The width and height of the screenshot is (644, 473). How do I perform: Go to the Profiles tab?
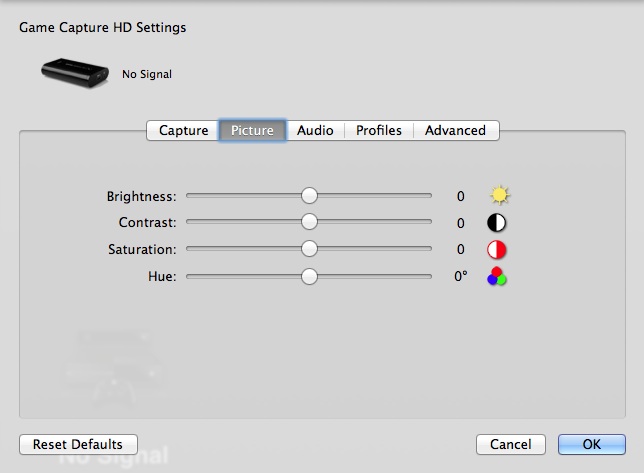(379, 131)
